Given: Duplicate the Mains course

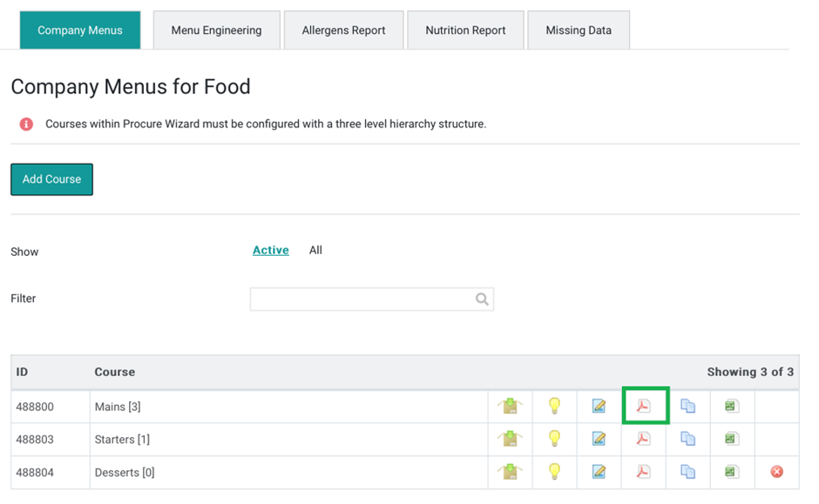Looking at the screenshot, I should point(687,407).
